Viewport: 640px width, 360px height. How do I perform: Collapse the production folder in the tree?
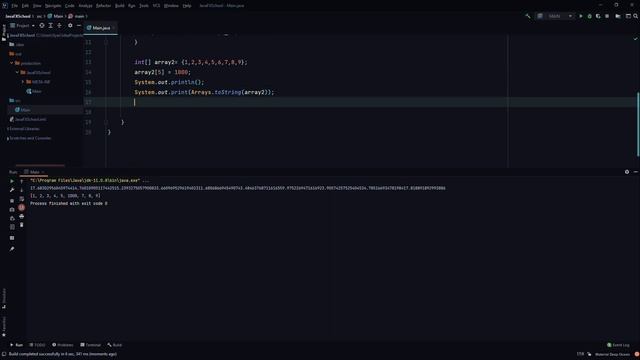[x=12, y=63]
